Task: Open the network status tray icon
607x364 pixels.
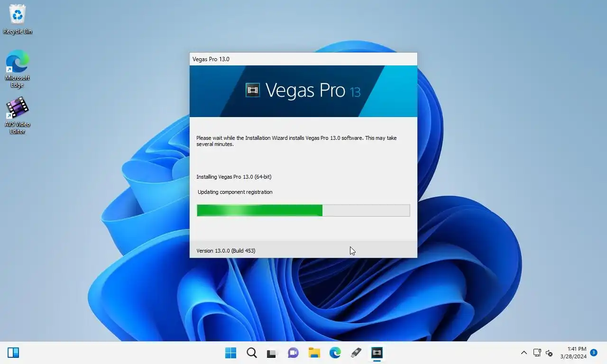Action: click(537, 353)
